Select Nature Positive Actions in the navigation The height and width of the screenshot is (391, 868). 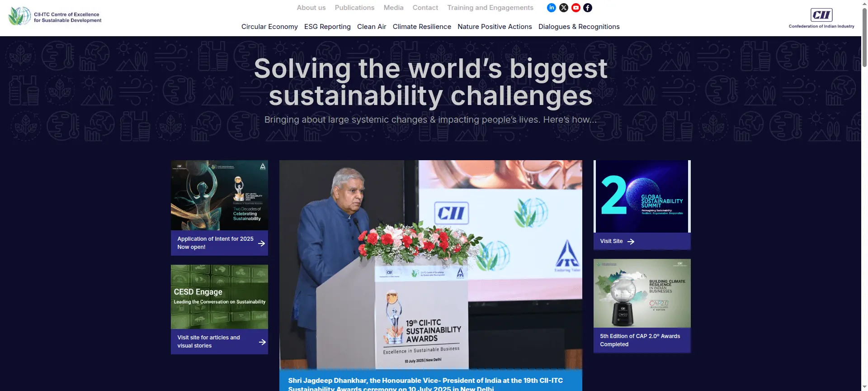495,27
